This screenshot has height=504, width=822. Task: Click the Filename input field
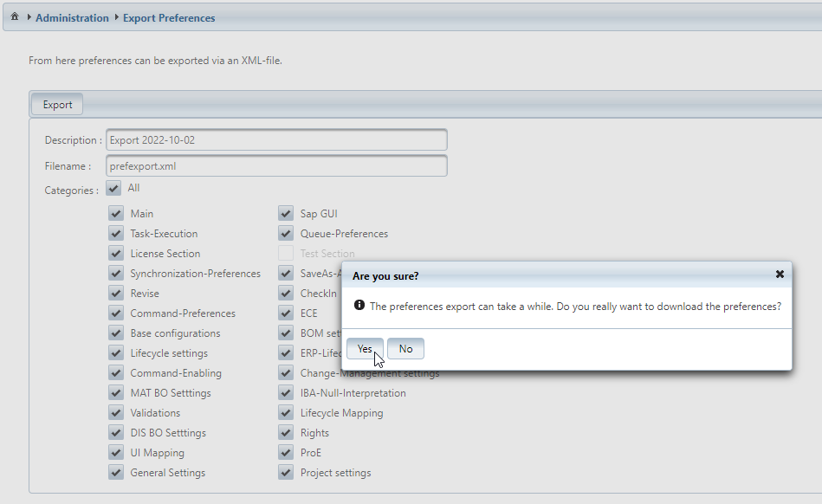click(x=276, y=165)
